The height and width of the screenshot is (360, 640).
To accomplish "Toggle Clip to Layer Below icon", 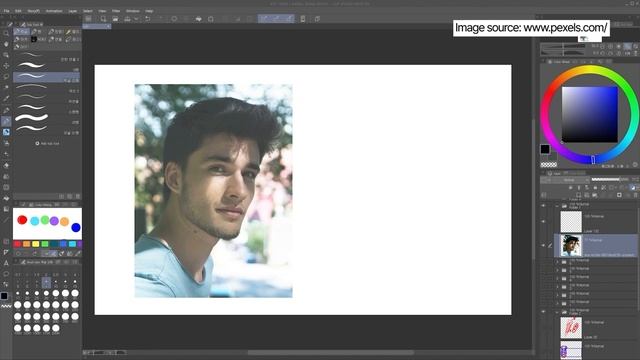I will point(570,187).
